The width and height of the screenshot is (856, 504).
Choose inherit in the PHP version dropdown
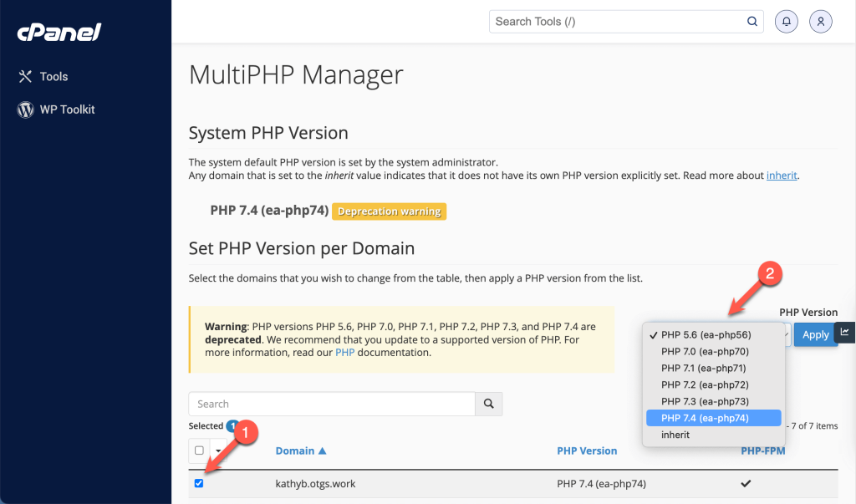(x=675, y=435)
